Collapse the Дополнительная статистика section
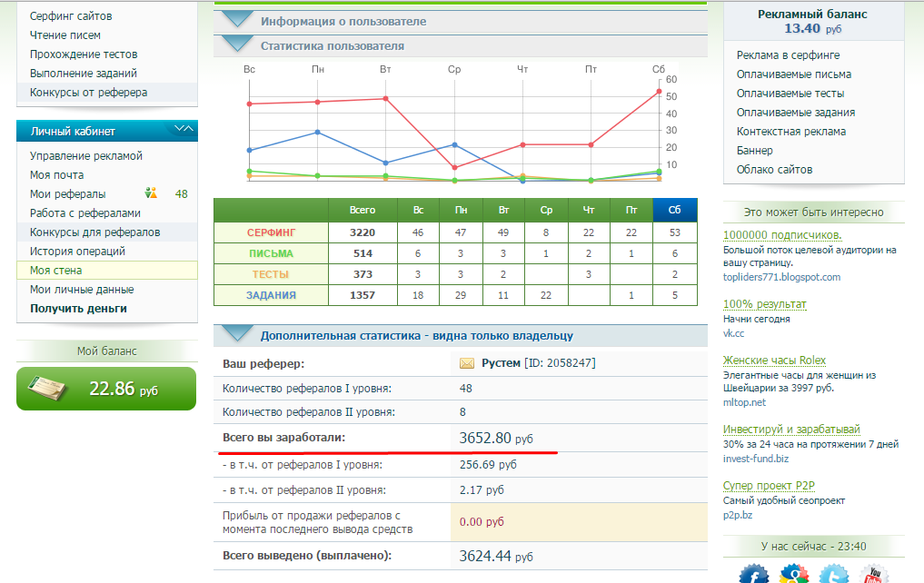This screenshot has width=924, height=583. tap(238, 334)
